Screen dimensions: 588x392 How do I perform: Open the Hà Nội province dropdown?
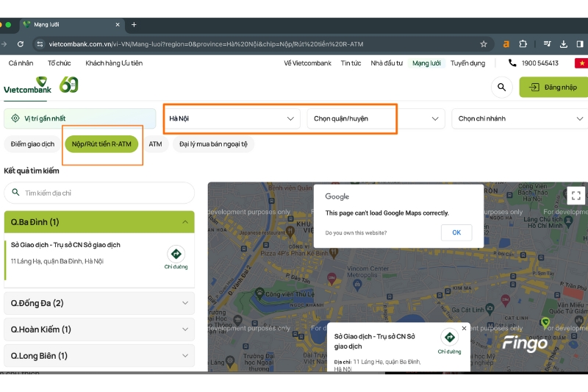(x=231, y=118)
